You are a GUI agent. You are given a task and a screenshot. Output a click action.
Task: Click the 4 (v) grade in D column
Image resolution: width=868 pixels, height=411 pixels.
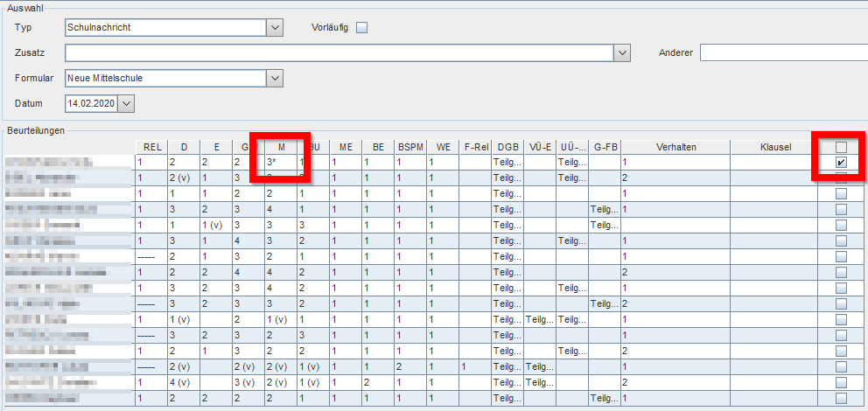click(x=185, y=382)
